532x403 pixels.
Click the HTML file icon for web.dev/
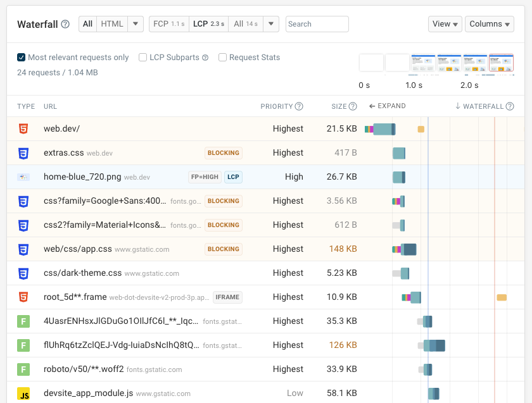[x=23, y=128]
